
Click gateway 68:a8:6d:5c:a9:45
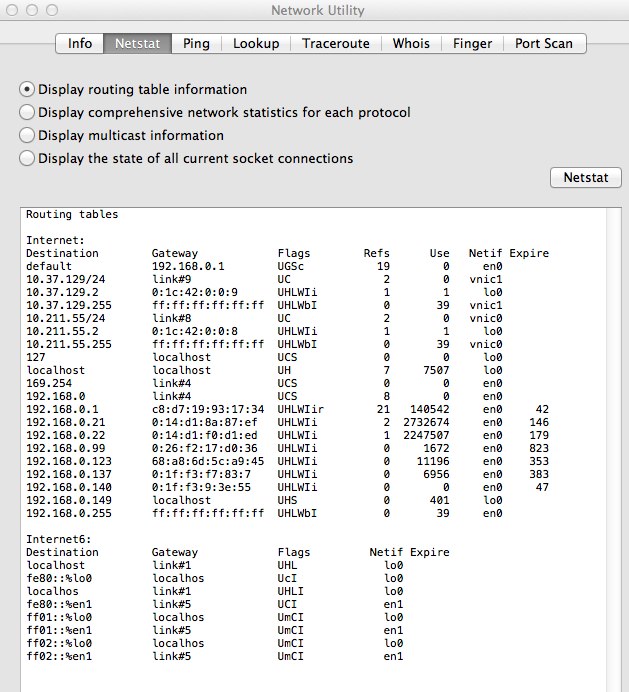point(208,462)
